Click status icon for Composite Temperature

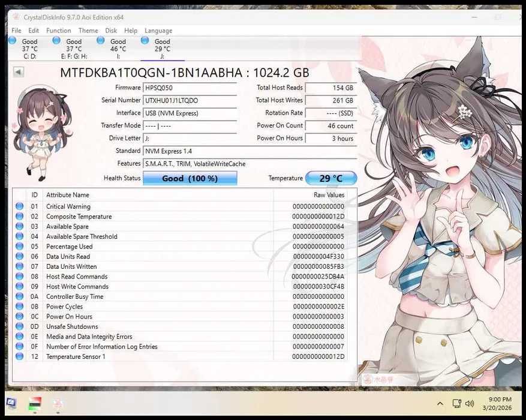pyautogui.click(x=19, y=216)
